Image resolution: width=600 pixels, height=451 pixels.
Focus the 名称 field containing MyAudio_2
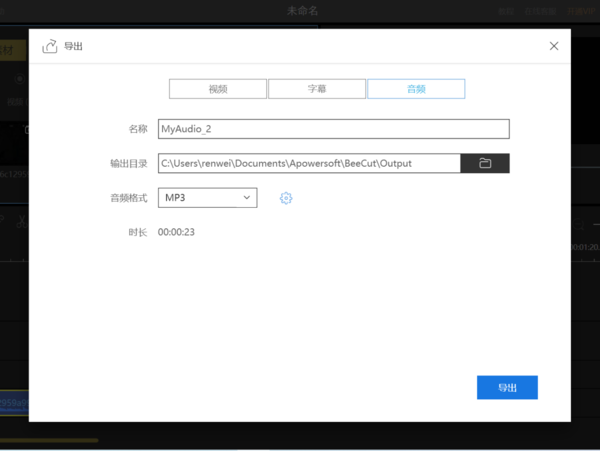pyautogui.click(x=334, y=129)
